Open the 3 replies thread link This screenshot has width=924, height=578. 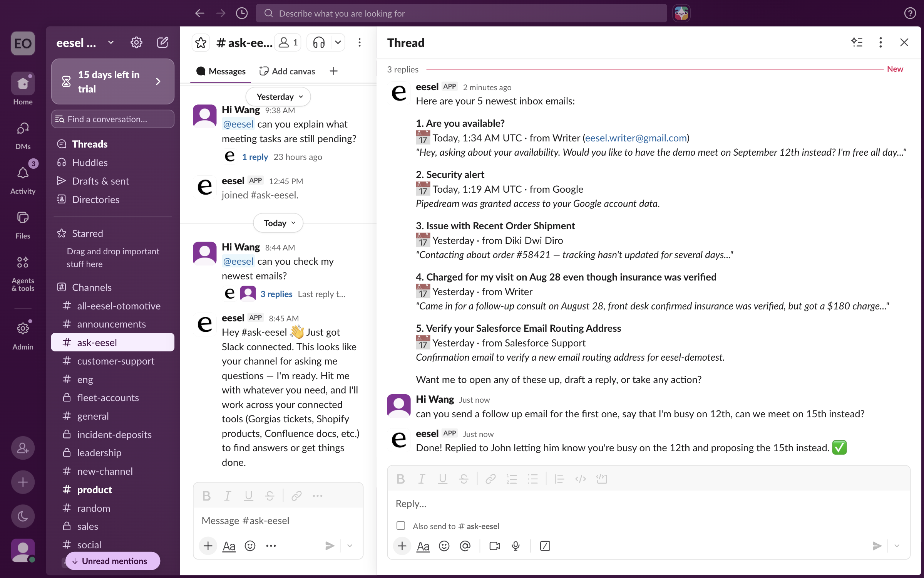pos(276,294)
